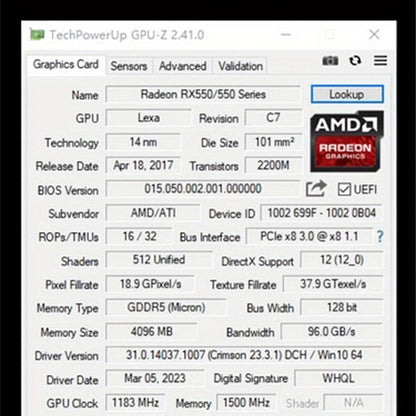This screenshot has height=416, width=416.
Task: Click the Shader clock N/A field
Action: pyautogui.click(x=353, y=403)
